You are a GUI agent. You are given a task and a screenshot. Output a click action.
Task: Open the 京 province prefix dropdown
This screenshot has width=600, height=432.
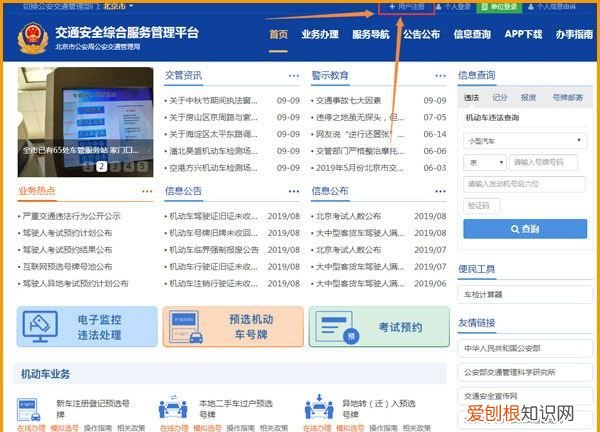pyautogui.click(x=484, y=163)
